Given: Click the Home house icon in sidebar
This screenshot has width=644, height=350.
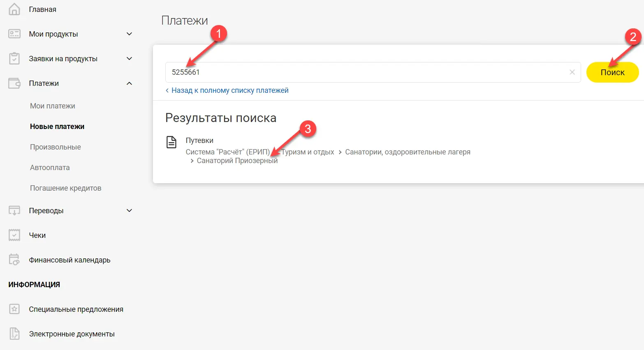Looking at the screenshot, I should click(14, 9).
